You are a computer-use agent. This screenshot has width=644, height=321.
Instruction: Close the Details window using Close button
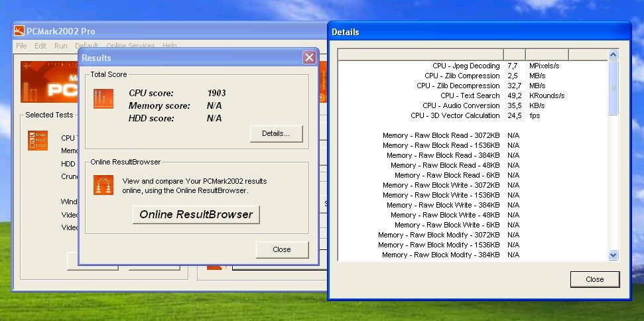coord(595,279)
